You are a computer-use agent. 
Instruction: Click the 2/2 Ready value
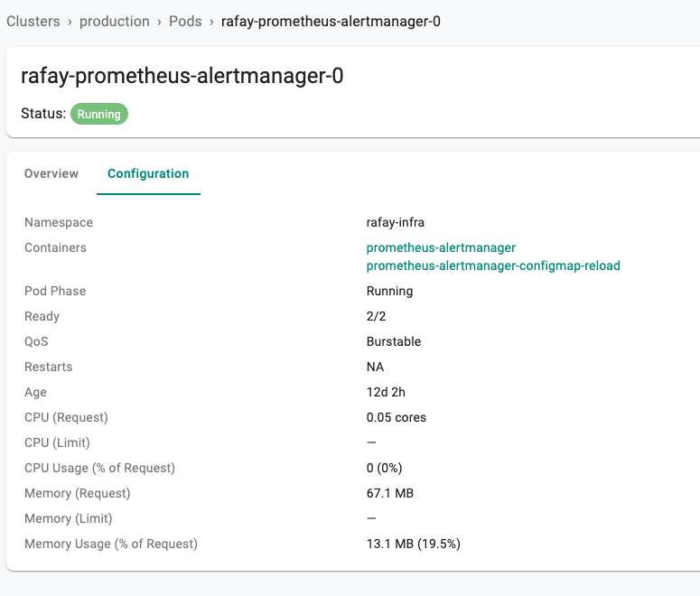click(x=376, y=316)
